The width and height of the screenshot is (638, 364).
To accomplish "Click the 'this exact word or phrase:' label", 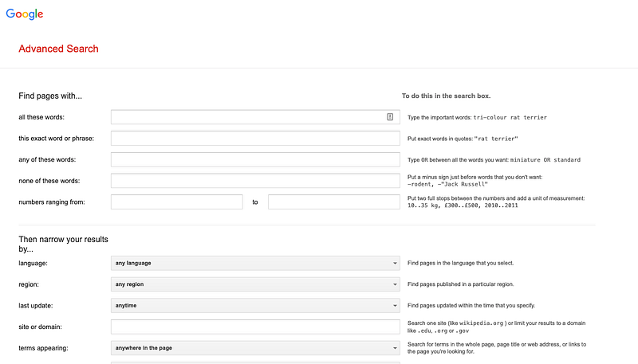I will point(56,138).
